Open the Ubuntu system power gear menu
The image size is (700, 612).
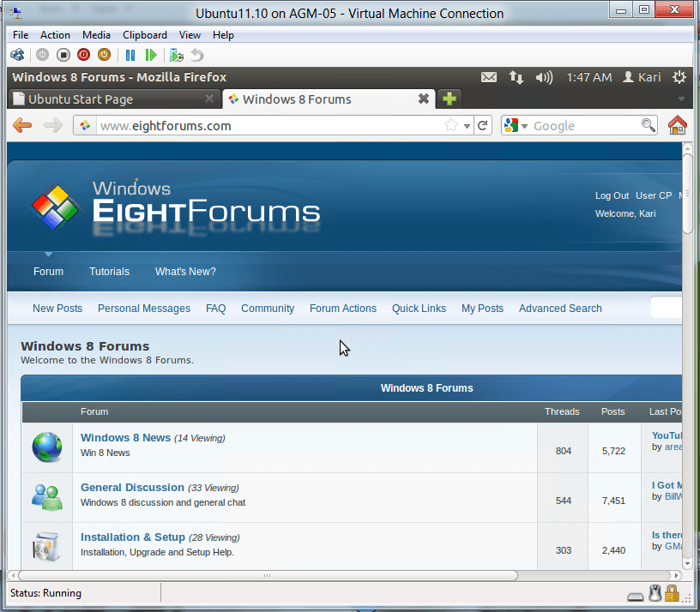(x=679, y=77)
